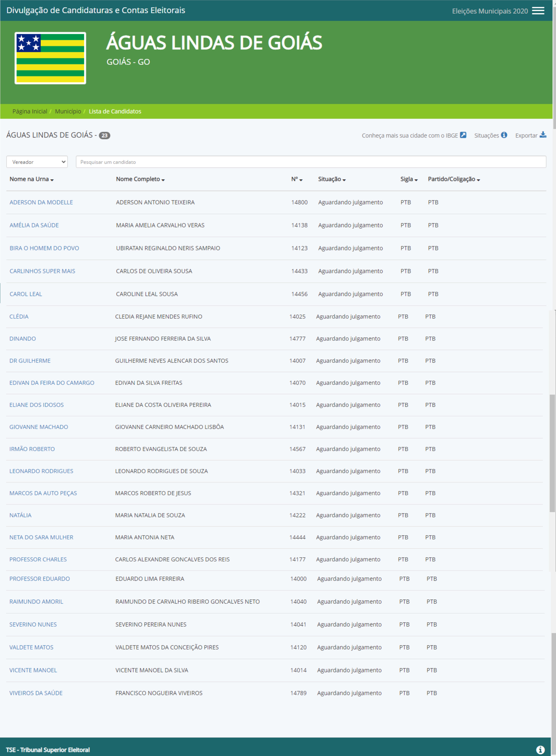Open candidate GIOVANNE MACHADO
This screenshot has height=756, width=556.
click(39, 427)
